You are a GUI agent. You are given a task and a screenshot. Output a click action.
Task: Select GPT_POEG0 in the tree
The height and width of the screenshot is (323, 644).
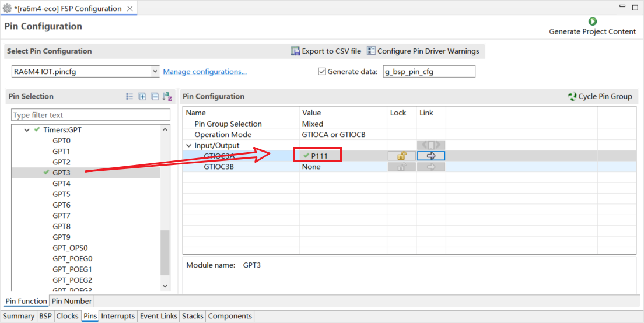[x=72, y=258]
